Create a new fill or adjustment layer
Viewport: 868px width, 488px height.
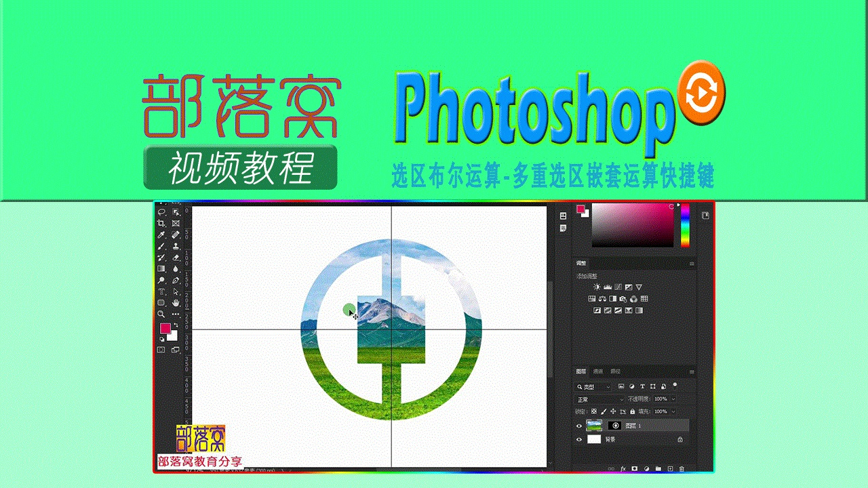(646, 469)
